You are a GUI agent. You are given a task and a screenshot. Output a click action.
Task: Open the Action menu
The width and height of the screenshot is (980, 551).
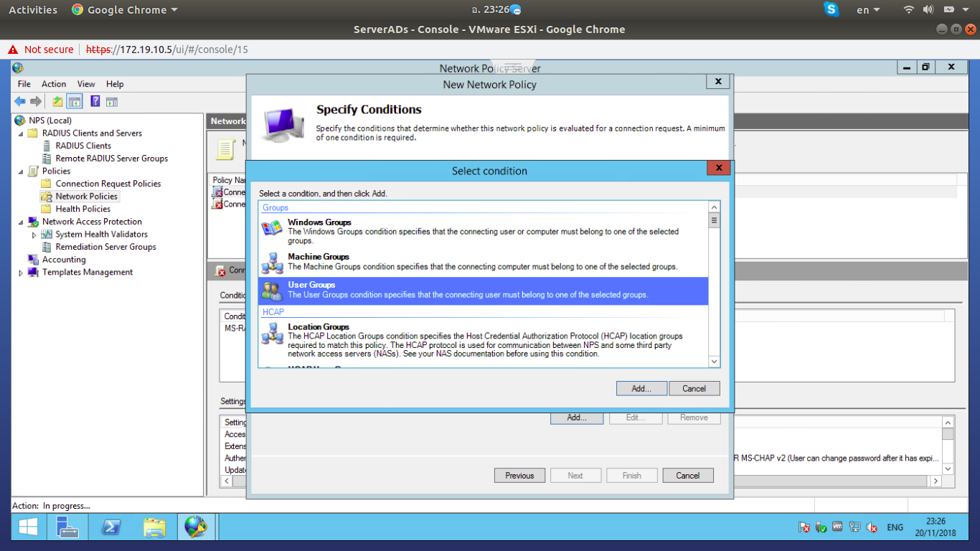click(54, 84)
